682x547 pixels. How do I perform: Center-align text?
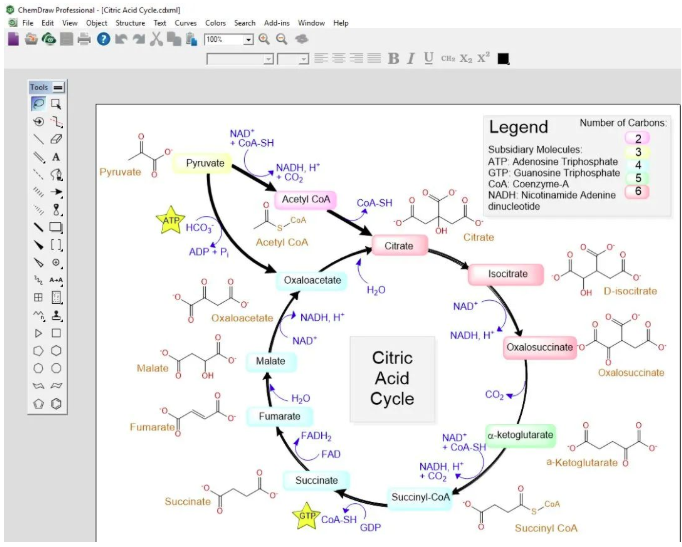(339, 58)
